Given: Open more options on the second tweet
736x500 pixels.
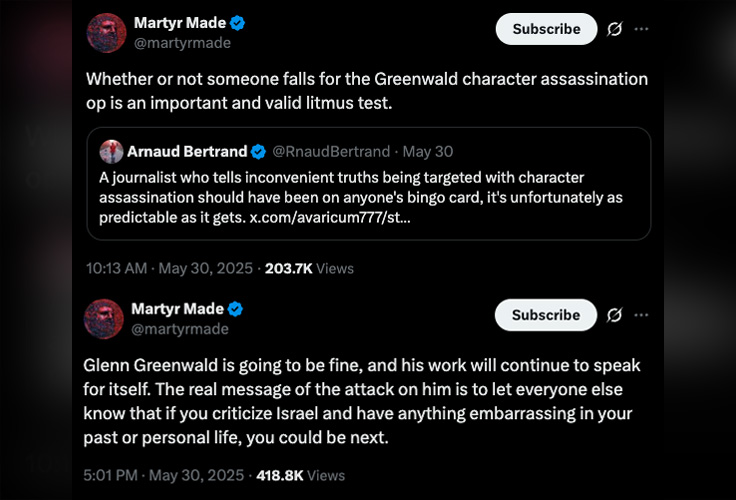Looking at the screenshot, I should (642, 315).
